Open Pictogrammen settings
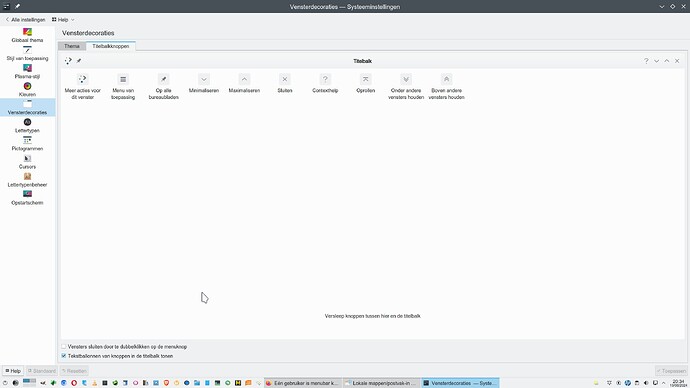690x388 pixels. [x=27, y=143]
